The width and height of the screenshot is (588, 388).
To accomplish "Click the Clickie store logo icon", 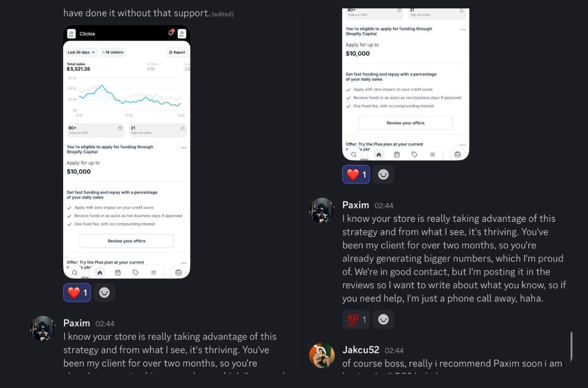I will (71, 34).
